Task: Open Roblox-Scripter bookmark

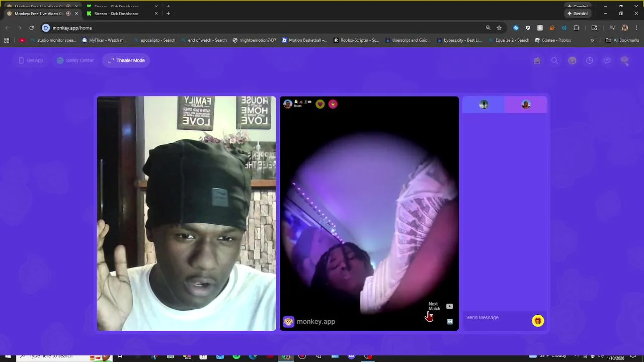Action: click(x=356, y=40)
